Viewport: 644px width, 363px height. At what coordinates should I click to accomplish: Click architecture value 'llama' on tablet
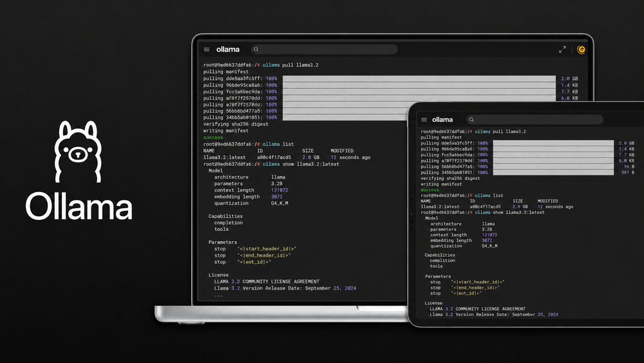pos(488,224)
